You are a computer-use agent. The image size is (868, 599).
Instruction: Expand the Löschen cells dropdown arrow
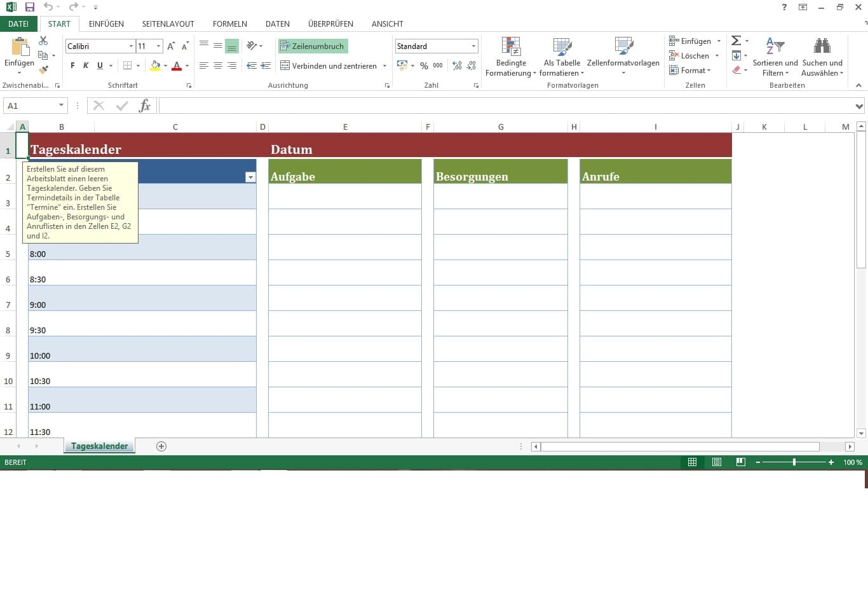point(717,55)
